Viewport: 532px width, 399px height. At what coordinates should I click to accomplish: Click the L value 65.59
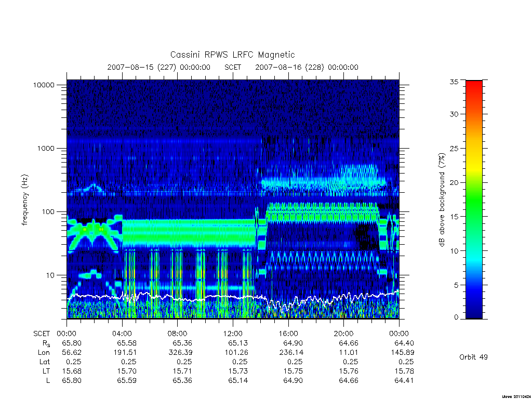pyautogui.click(x=127, y=381)
